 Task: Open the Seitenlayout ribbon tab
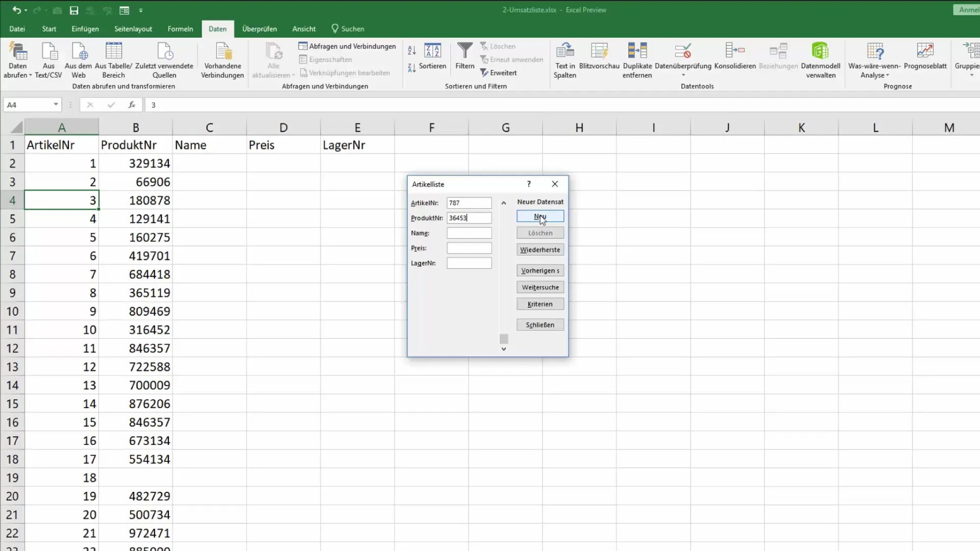click(133, 29)
